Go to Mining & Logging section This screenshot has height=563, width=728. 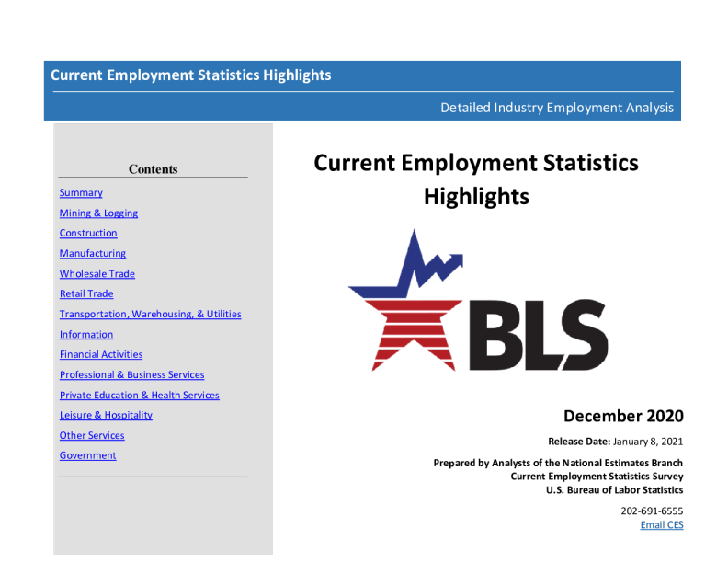pos(98,213)
